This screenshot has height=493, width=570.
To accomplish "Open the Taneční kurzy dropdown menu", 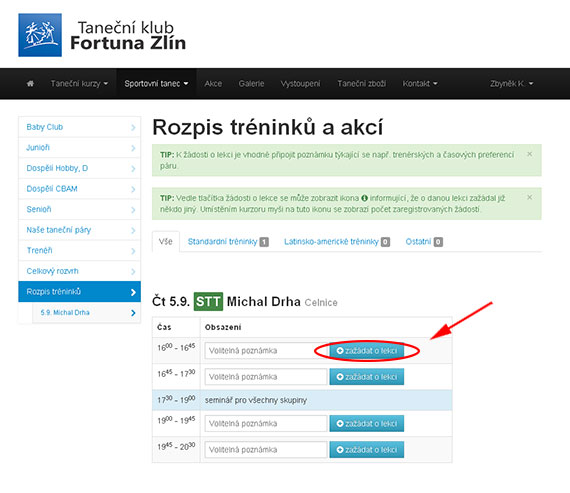I will 79,84.
